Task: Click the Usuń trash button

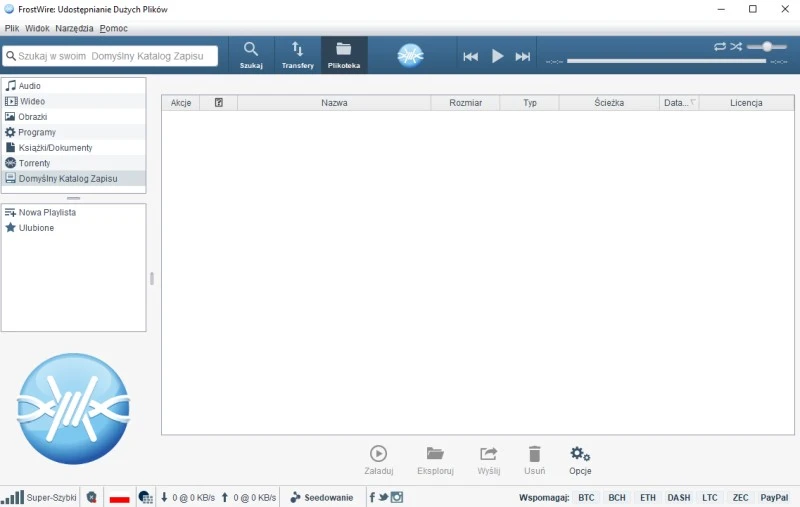Action: (534, 460)
